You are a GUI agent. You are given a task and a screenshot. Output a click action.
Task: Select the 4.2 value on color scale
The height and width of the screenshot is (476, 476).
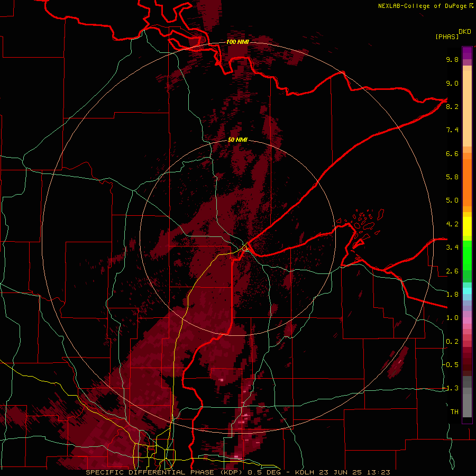coord(452,224)
